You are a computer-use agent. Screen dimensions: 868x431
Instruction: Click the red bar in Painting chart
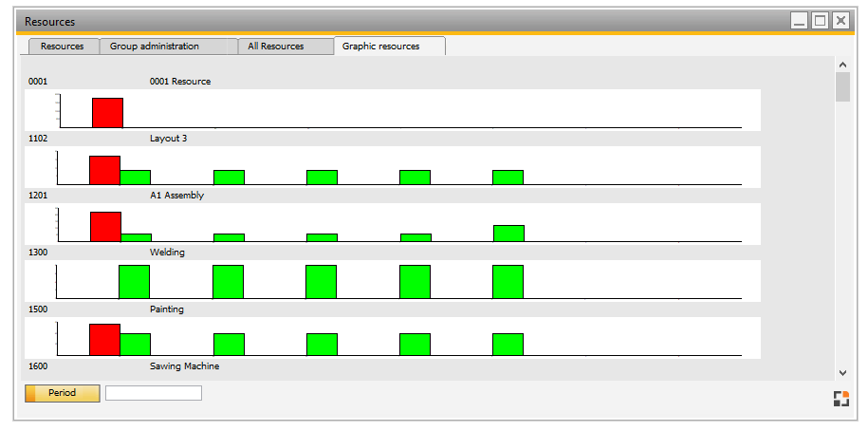coord(104,339)
